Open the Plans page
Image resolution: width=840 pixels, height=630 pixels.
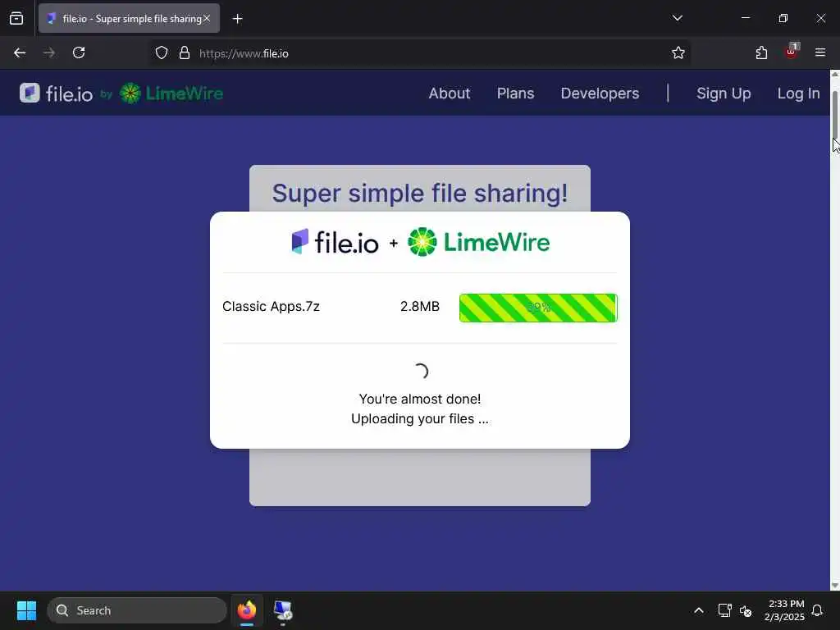point(515,94)
